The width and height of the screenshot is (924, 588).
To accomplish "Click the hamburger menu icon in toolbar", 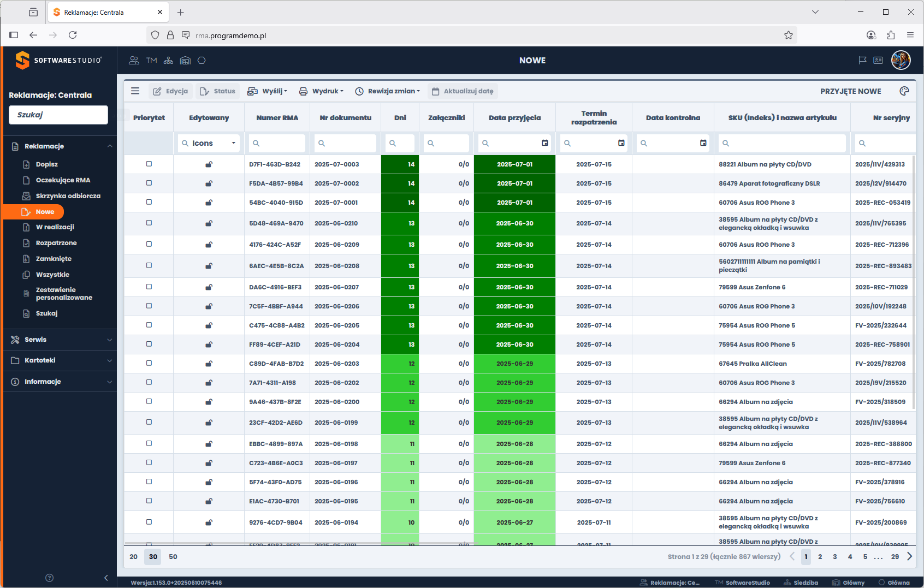I will (135, 91).
